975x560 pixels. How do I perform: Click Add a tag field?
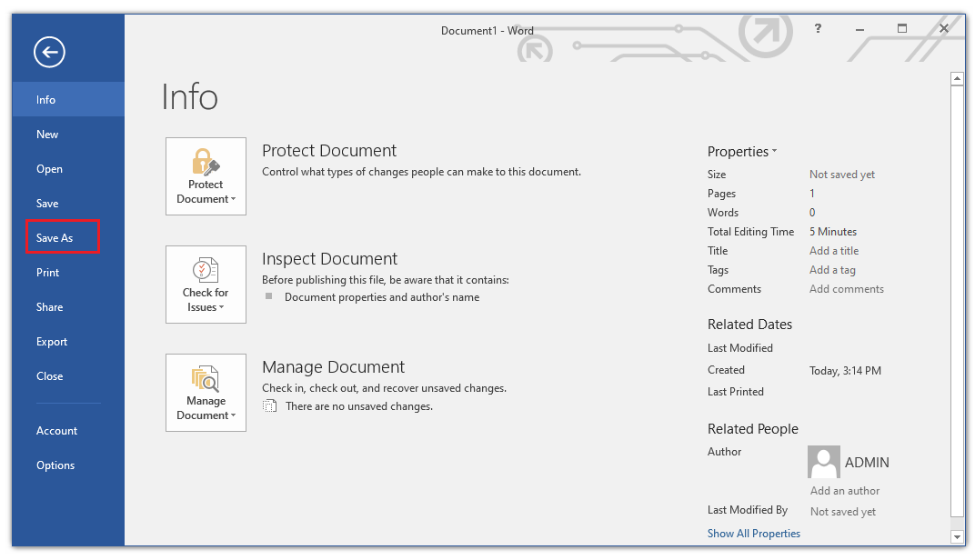pos(832,270)
